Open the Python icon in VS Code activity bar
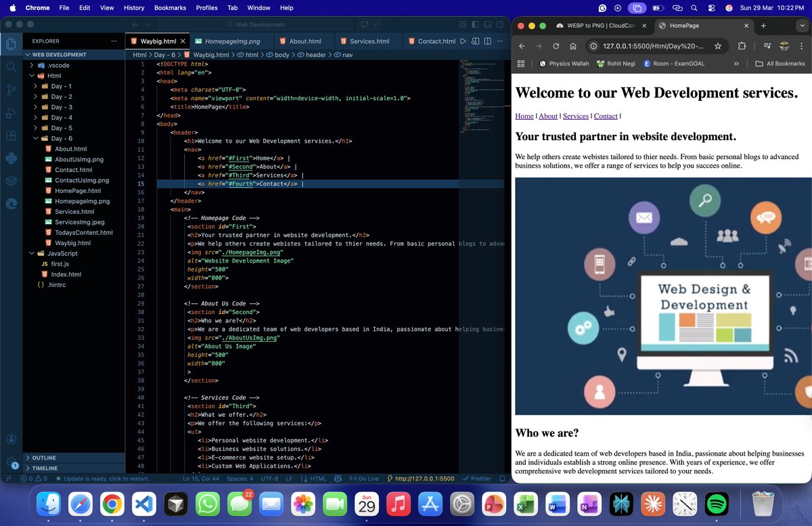Image resolution: width=812 pixels, height=526 pixels. pyautogui.click(x=11, y=158)
